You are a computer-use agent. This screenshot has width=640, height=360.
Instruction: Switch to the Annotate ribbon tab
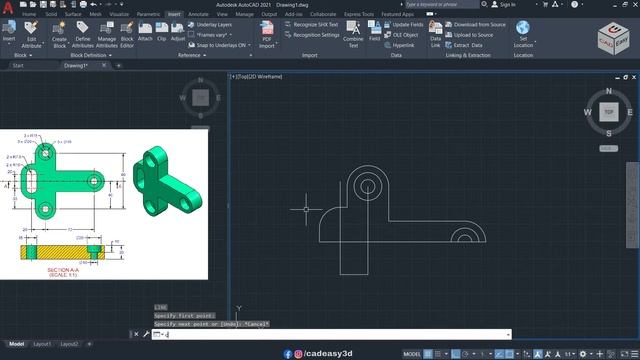[198, 14]
